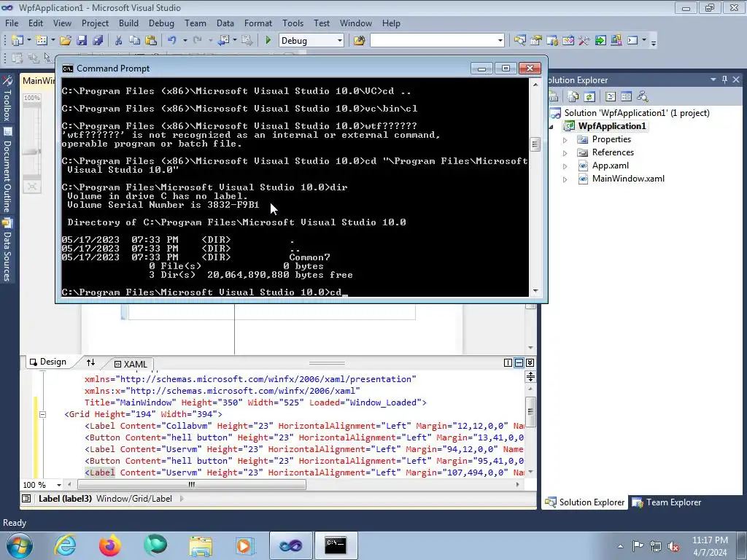
Task: Click the Find search input field
Action: [433, 41]
